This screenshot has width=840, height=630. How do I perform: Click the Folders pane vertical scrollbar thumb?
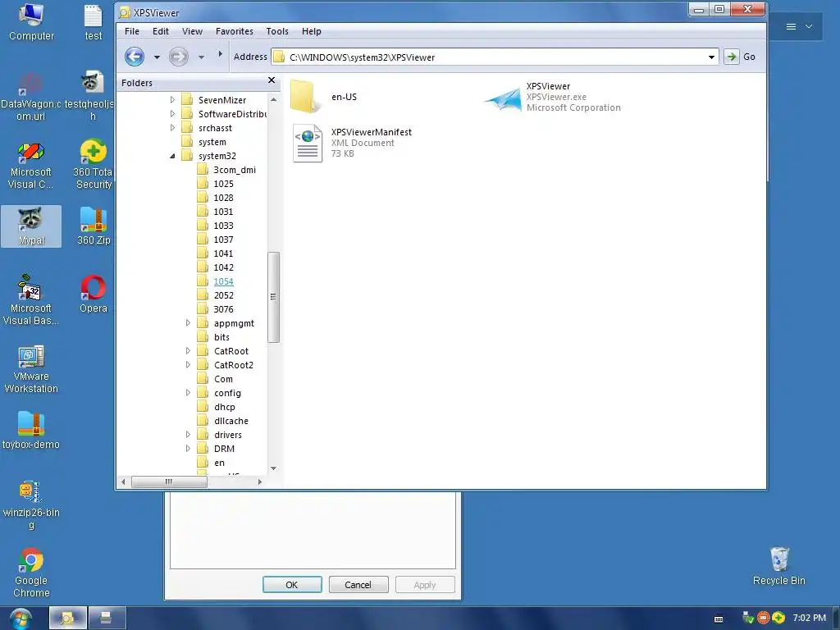(x=273, y=297)
